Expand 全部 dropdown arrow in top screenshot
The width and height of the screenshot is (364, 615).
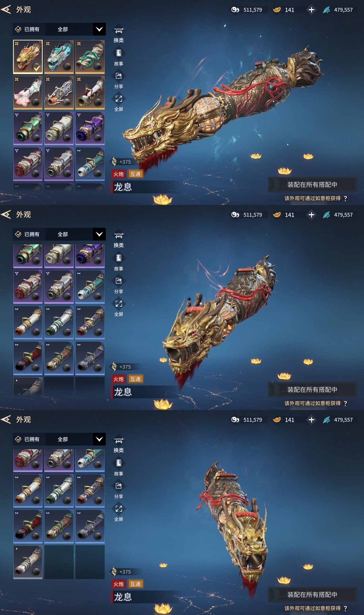(x=99, y=29)
